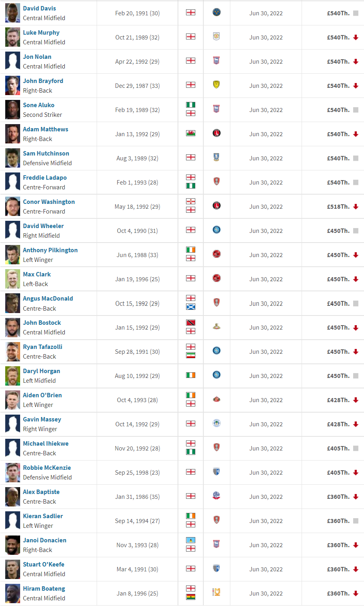The height and width of the screenshot is (606, 364).
Task: Click the Scotland flag in Angus MacDonald row
Action: click(x=191, y=307)
